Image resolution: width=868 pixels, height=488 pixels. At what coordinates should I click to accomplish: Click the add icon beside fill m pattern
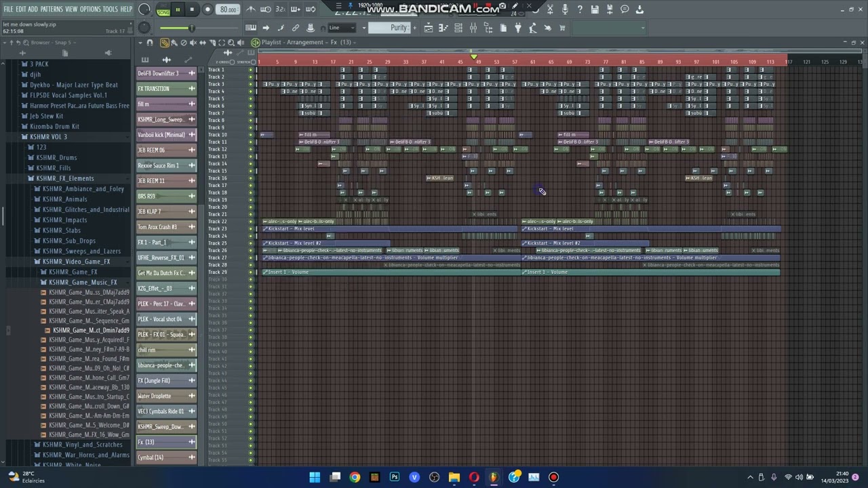coord(192,104)
